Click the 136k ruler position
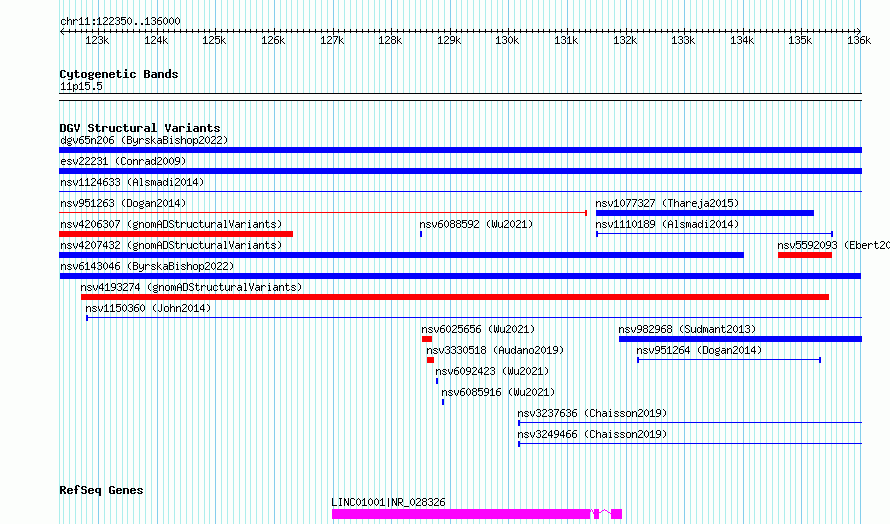This screenshot has width=890, height=524. click(x=859, y=40)
